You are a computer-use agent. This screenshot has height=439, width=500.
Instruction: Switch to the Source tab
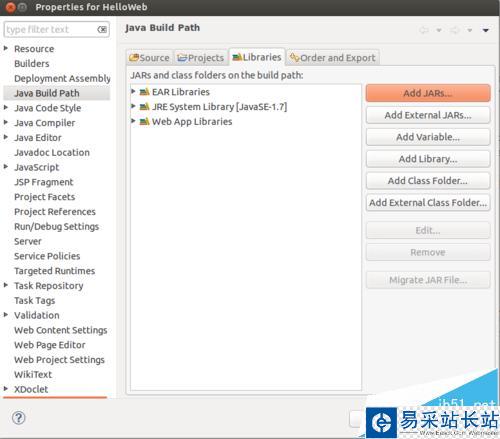coord(149,58)
